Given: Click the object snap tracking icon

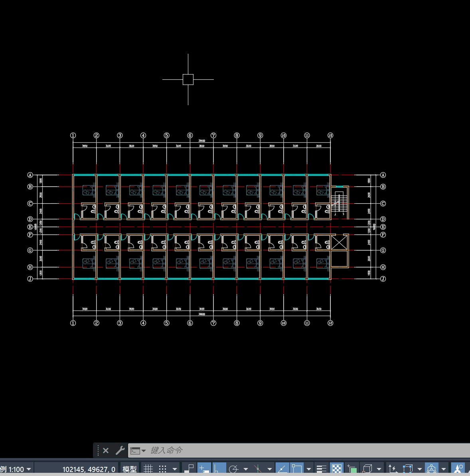Looking at the screenshot, I should (x=282, y=469).
